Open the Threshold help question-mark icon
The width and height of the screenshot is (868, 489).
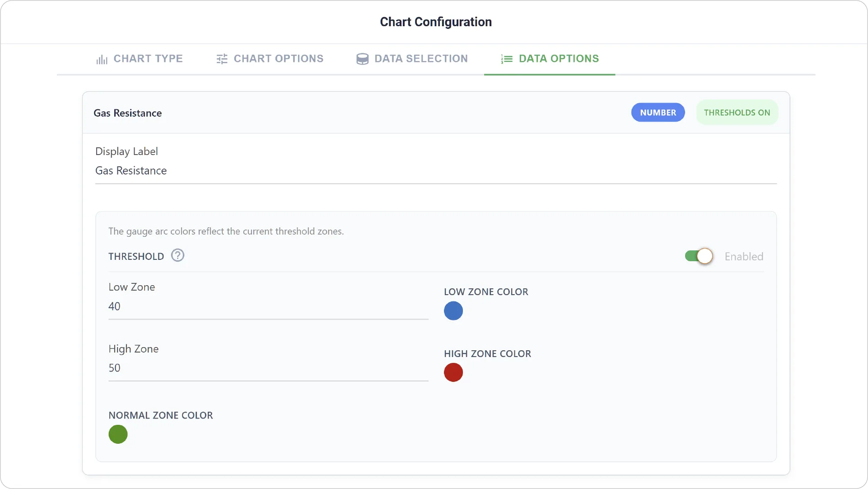(x=177, y=256)
